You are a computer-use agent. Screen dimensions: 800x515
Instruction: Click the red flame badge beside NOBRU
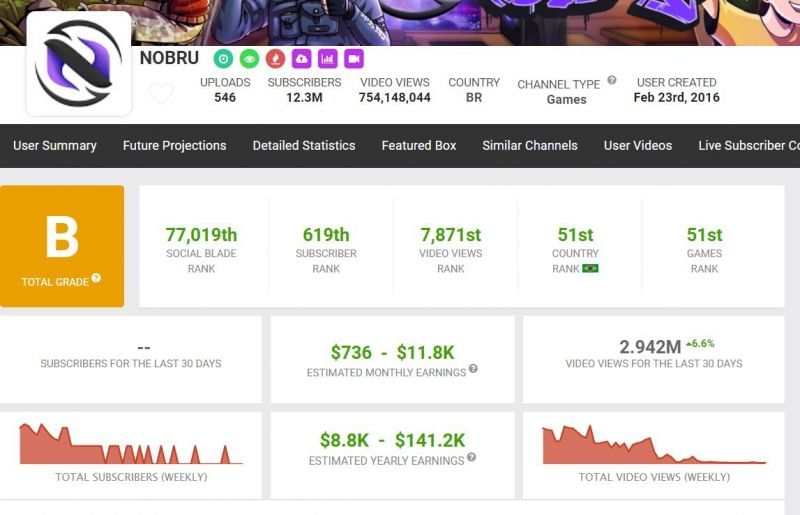click(x=275, y=59)
